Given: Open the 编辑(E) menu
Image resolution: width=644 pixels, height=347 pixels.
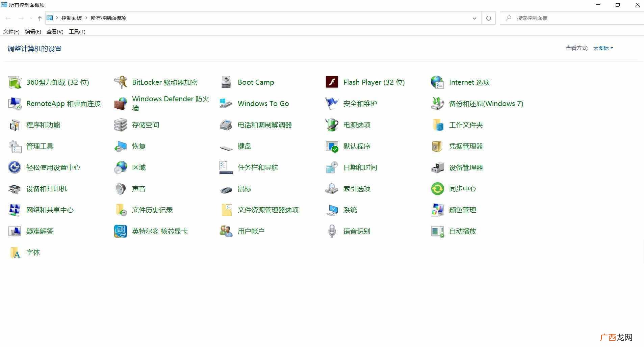Looking at the screenshot, I should pyautogui.click(x=33, y=31).
